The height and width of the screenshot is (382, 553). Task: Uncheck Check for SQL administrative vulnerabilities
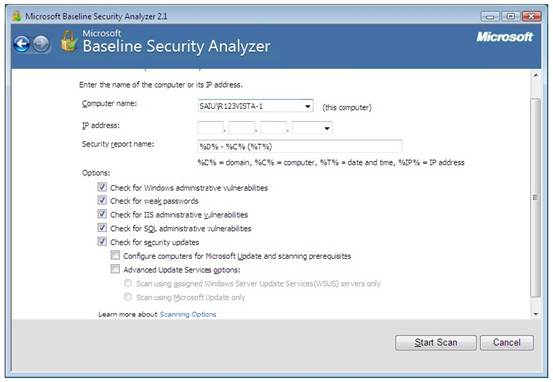point(102,228)
